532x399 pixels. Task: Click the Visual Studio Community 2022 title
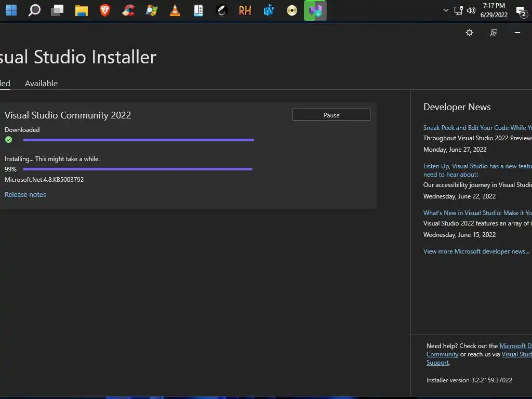pos(68,115)
